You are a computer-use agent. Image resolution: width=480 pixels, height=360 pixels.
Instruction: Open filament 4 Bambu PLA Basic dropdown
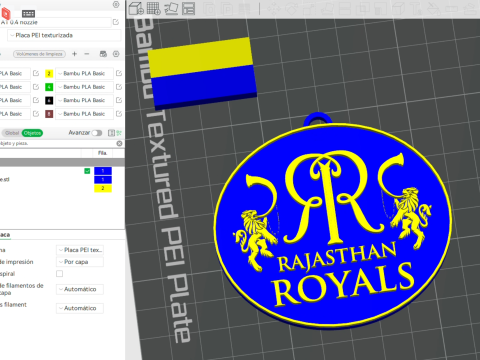click(x=84, y=87)
